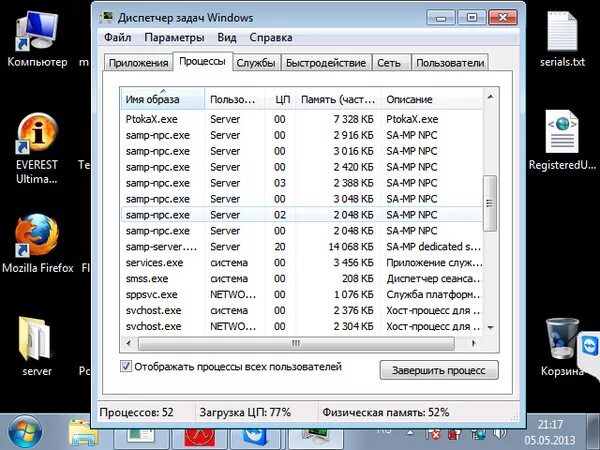Click Физическая память: 52% status entry
Viewport: 600px width, 450px height.
[x=385, y=412]
